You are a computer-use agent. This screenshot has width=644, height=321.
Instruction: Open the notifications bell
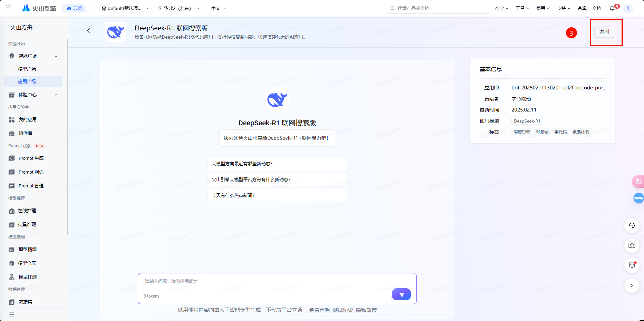(x=613, y=8)
